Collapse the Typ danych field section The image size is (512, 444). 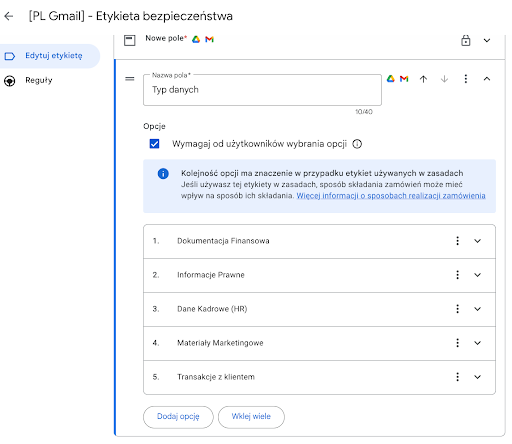[x=487, y=79]
